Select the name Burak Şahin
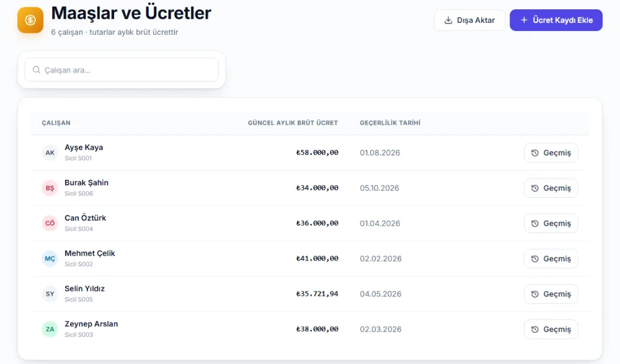This screenshot has height=364, width=620. (x=87, y=182)
